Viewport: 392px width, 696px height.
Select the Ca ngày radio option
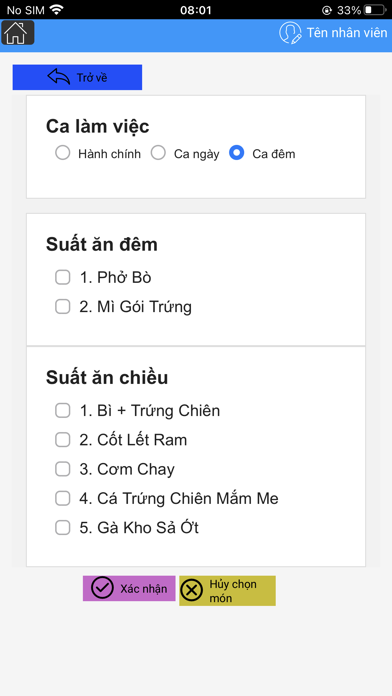(x=158, y=153)
